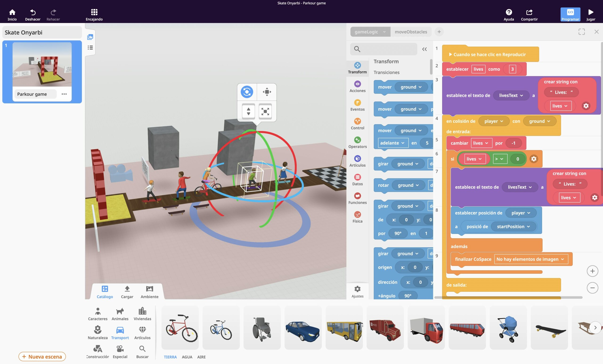Click the Deshacer undo button
The width and height of the screenshot is (603, 364).
33,15
